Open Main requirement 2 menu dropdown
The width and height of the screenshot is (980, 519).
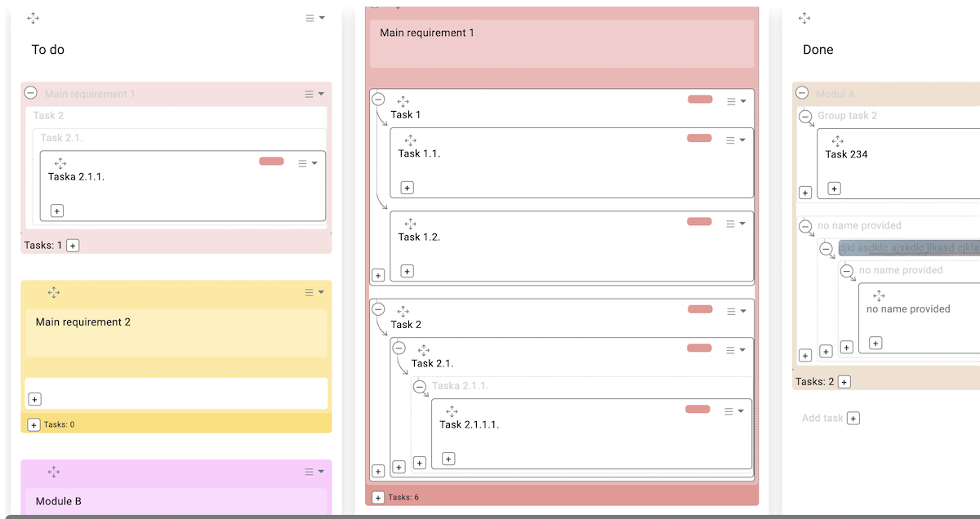[x=315, y=292]
